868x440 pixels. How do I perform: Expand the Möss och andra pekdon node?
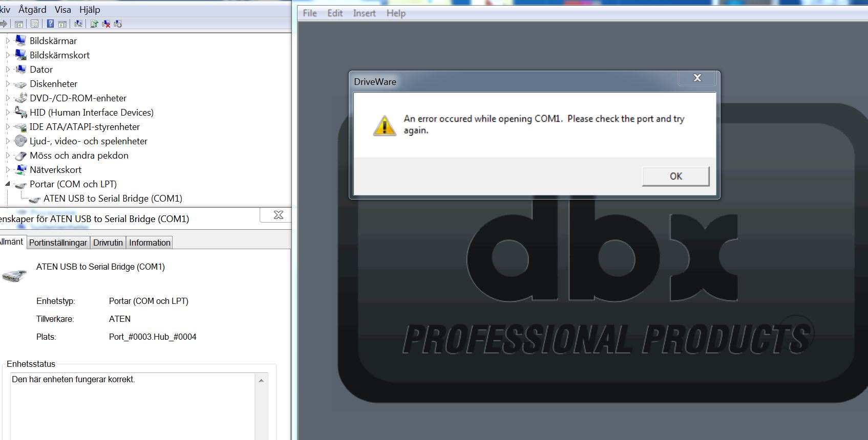click(x=8, y=155)
